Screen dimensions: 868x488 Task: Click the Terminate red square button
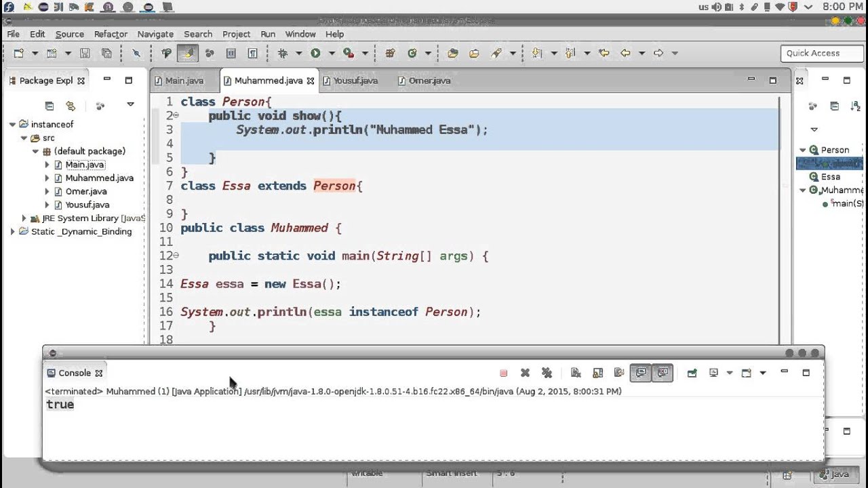503,373
